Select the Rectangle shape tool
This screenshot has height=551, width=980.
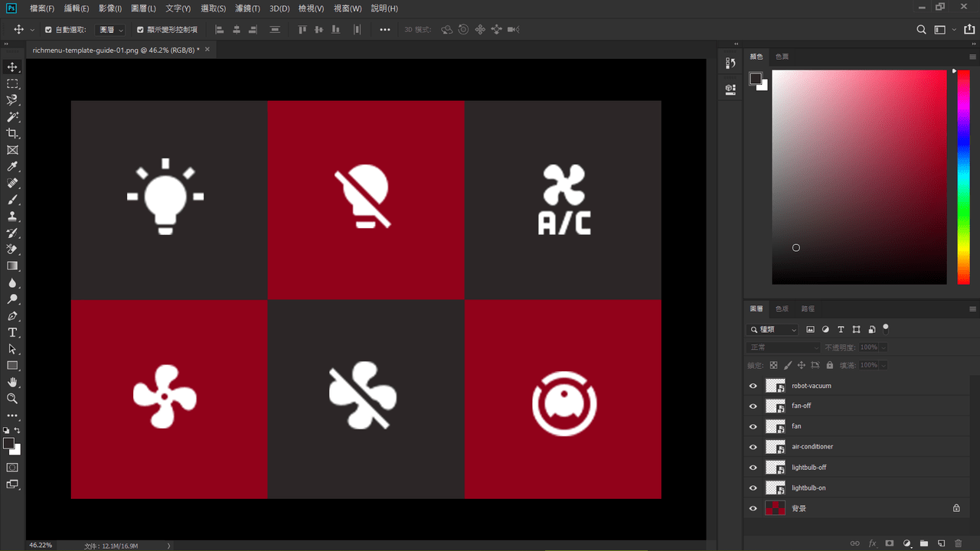pyautogui.click(x=12, y=366)
